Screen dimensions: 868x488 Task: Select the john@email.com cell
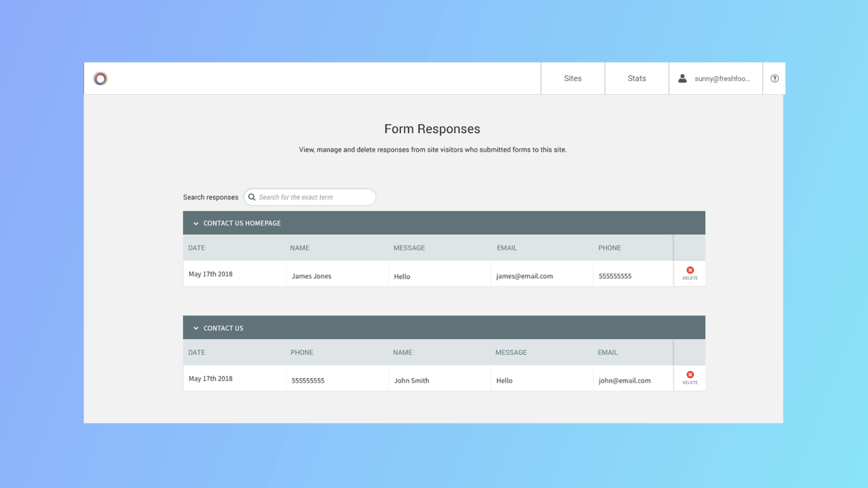coord(633,379)
